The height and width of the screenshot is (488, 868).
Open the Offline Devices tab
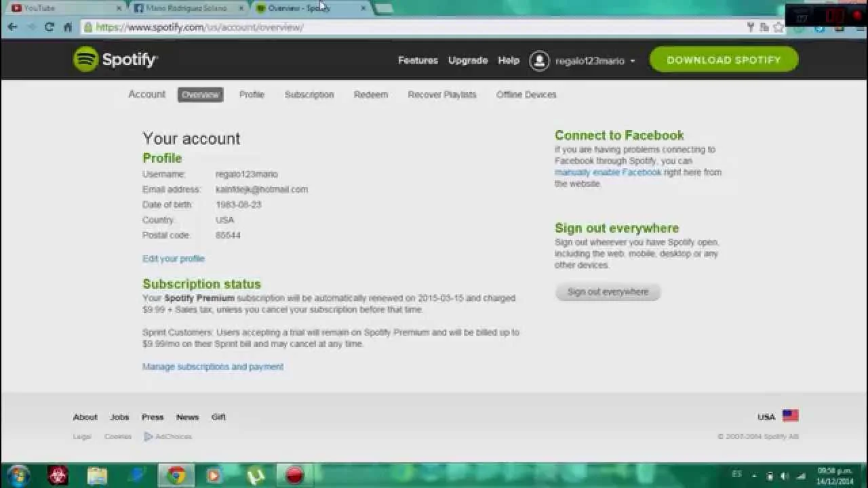526,95
